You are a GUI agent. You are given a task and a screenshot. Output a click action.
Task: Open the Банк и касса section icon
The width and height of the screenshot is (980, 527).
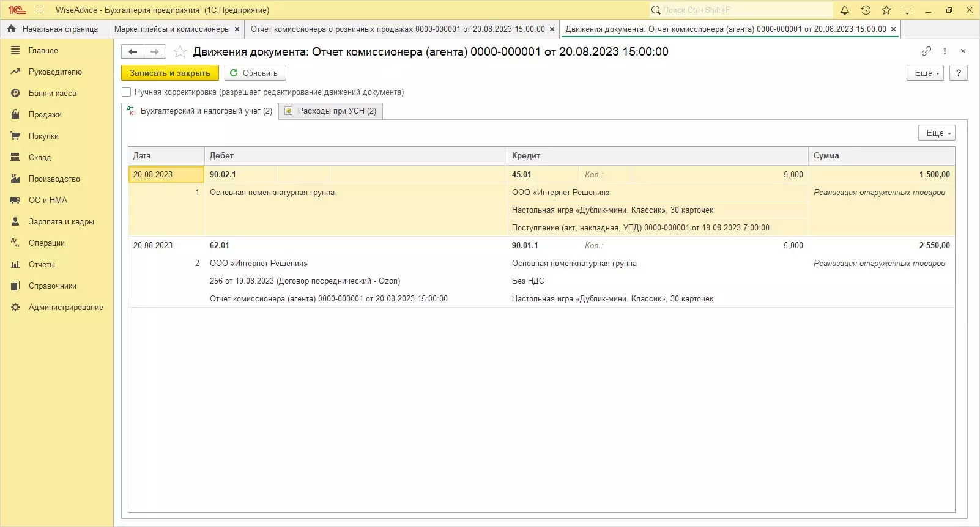(x=15, y=94)
